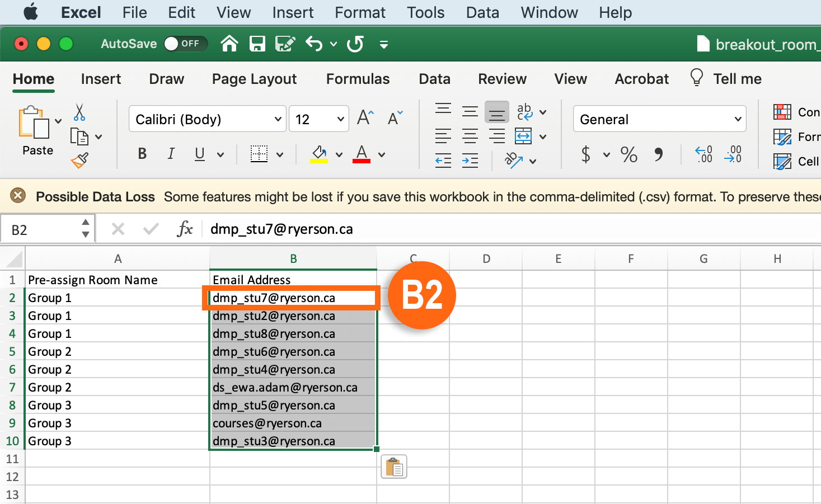Click Merge & Center icon
Viewport: 821px width, 504px height.
(x=523, y=136)
